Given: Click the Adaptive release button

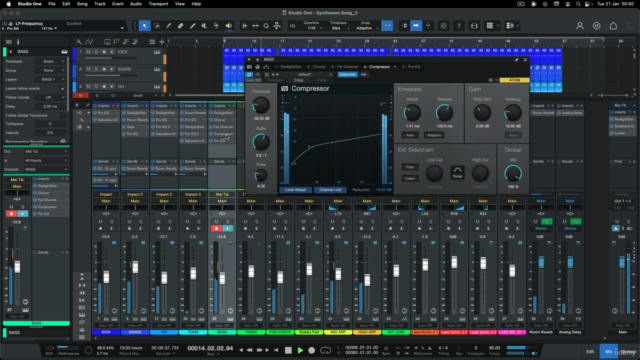Looking at the screenshot, I should 434,135.
